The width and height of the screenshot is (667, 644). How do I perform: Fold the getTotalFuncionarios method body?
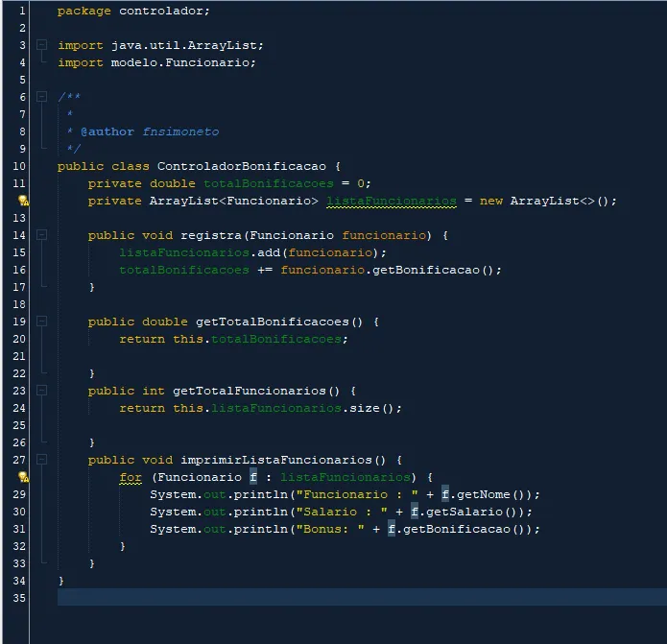tap(41, 391)
